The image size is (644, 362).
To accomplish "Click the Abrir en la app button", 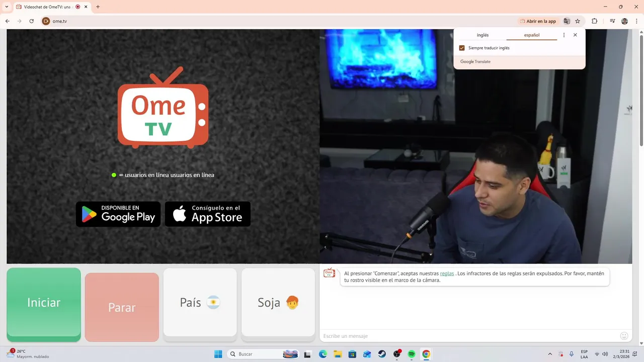I will coord(538,21).
